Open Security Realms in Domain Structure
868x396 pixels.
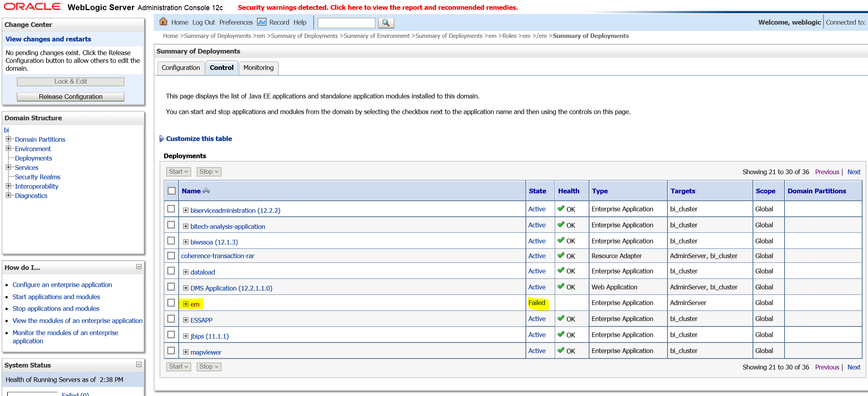38,177
